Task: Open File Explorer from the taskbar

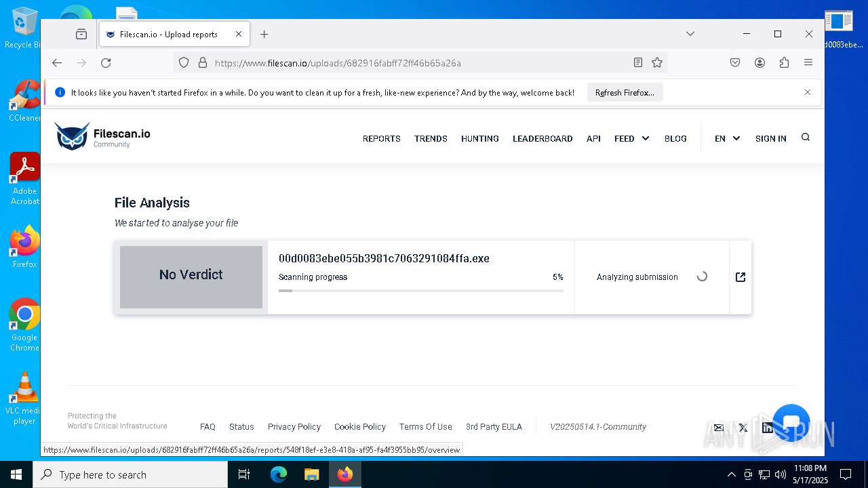Action: [312, 474]
